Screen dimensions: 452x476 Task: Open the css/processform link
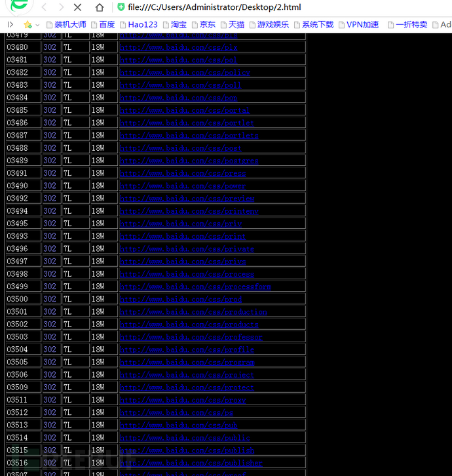click(x=195, y=287)
